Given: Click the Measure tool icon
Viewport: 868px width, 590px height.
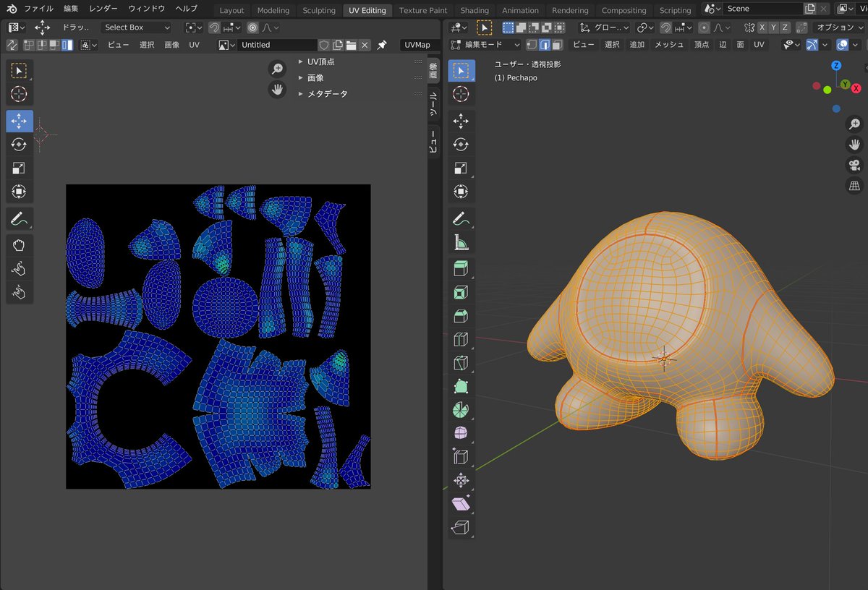Looking at the screenshot, I should tap(460, 241).
